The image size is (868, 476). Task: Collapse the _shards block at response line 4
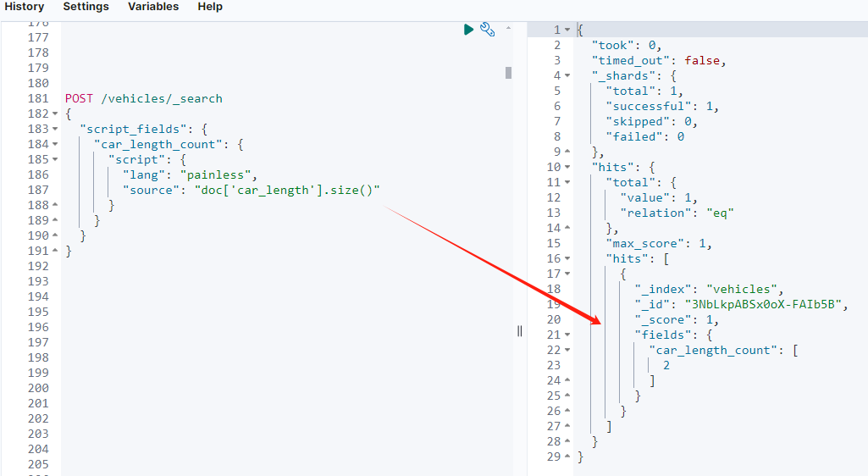(567, 76)
